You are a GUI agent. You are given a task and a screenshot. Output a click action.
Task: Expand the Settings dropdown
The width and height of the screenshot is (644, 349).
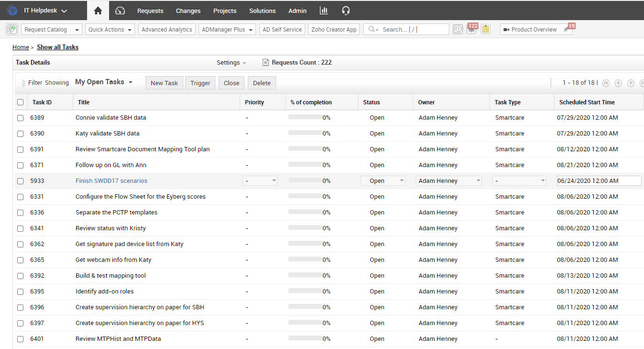click(232, 63)
